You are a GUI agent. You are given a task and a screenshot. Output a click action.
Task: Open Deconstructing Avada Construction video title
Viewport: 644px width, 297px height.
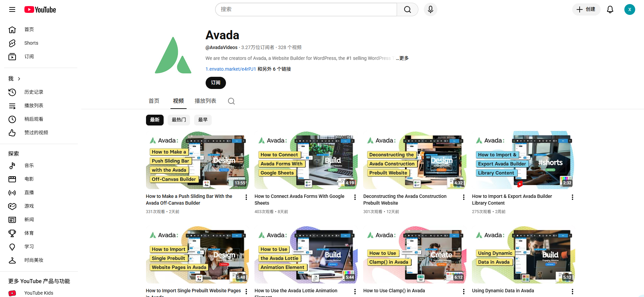(x=405, y=200)
